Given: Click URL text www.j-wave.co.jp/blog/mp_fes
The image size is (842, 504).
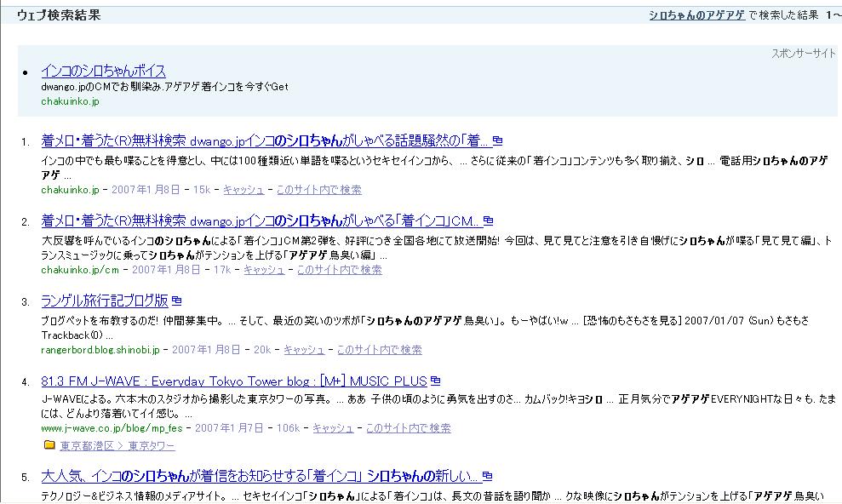Looking at the screenshot, I should [112, 427].
